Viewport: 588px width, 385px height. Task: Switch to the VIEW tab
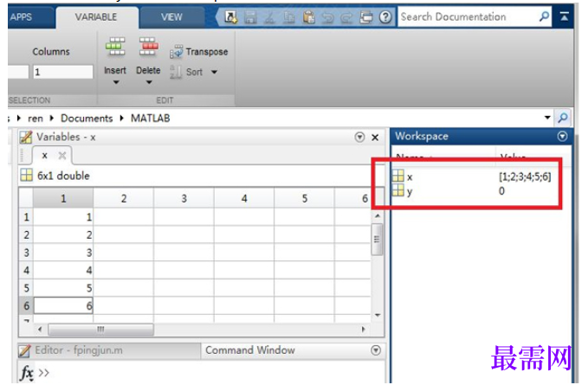tap(171, 17)
